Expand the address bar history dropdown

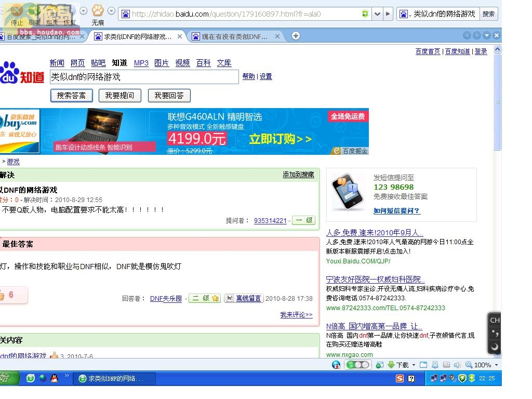click(377, 14)
